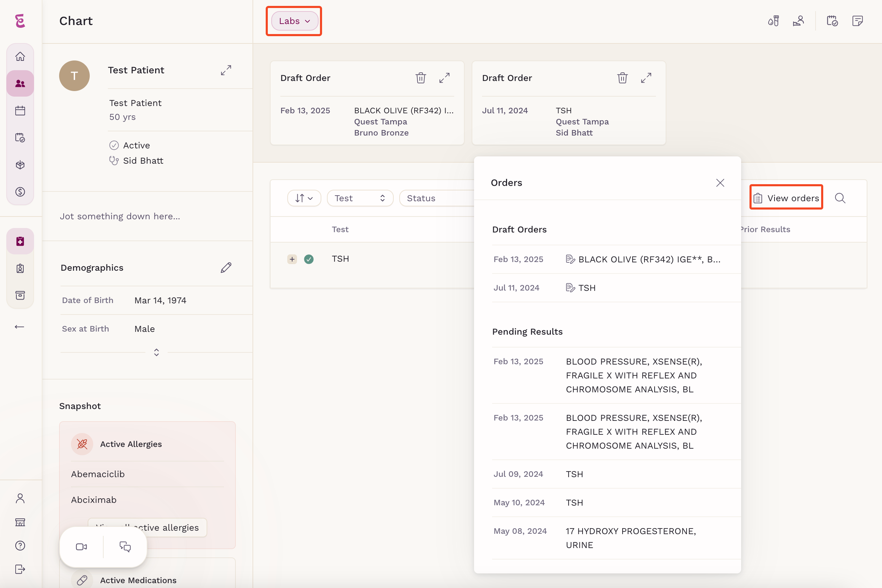882x588 pixels.
Task: Open draft order BLACK OLIVE in Orders panel
Action: pos(616,259)
